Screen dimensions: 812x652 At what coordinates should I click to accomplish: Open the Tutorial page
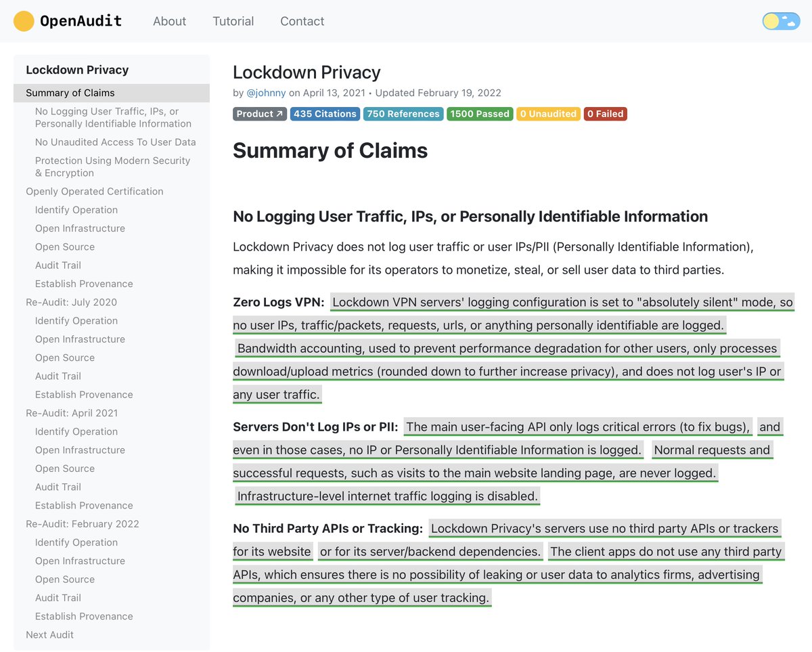(233, 21)
